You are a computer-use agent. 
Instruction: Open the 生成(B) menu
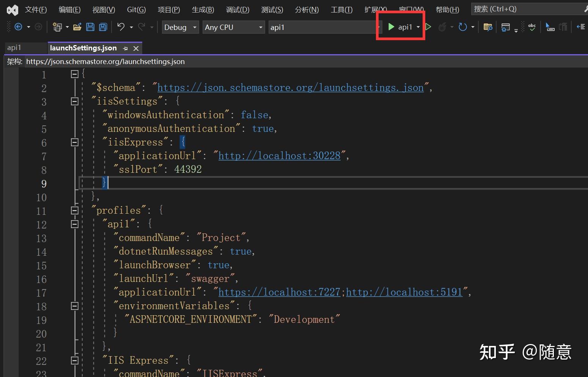point(203,10)
